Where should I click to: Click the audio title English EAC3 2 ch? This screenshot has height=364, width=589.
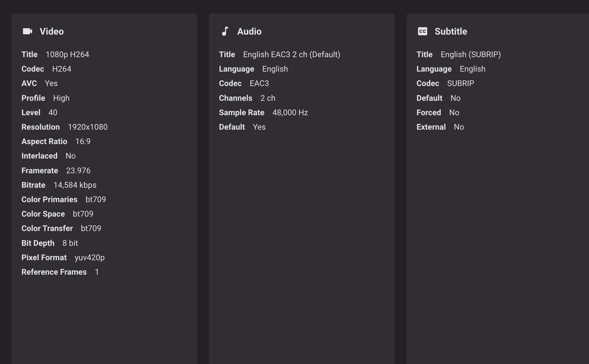[x=291, y=54]
